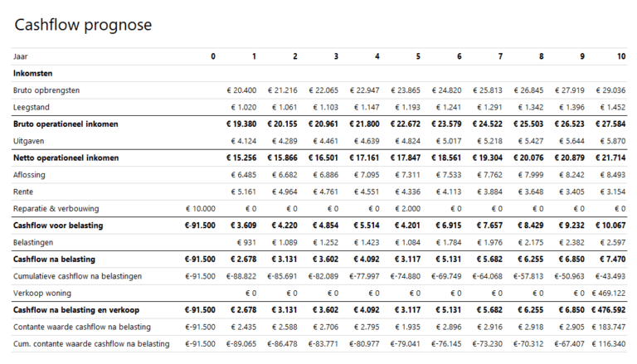Click 'Cashflow na belasting en verkoop' label
The height and width of the screenshot is (364, 637).
pos(76,310)
